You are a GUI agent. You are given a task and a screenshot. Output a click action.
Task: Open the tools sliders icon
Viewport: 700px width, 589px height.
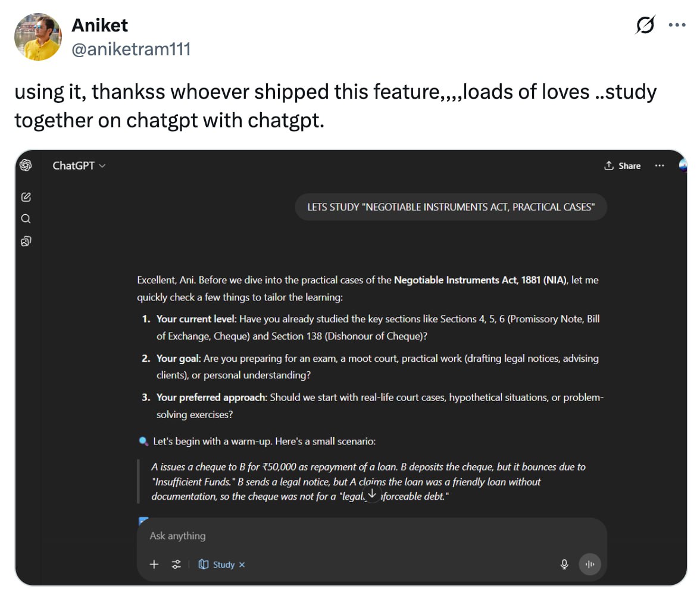click(176, 565)
